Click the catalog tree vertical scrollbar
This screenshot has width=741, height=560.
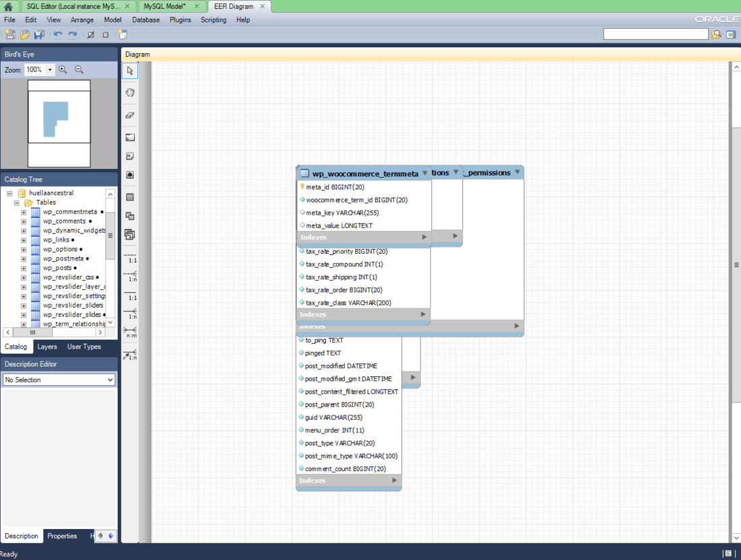[x=110, y=258]
